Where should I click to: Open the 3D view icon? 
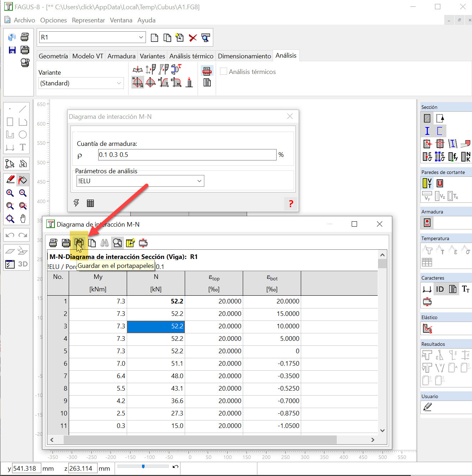click(x=23, y=264)
